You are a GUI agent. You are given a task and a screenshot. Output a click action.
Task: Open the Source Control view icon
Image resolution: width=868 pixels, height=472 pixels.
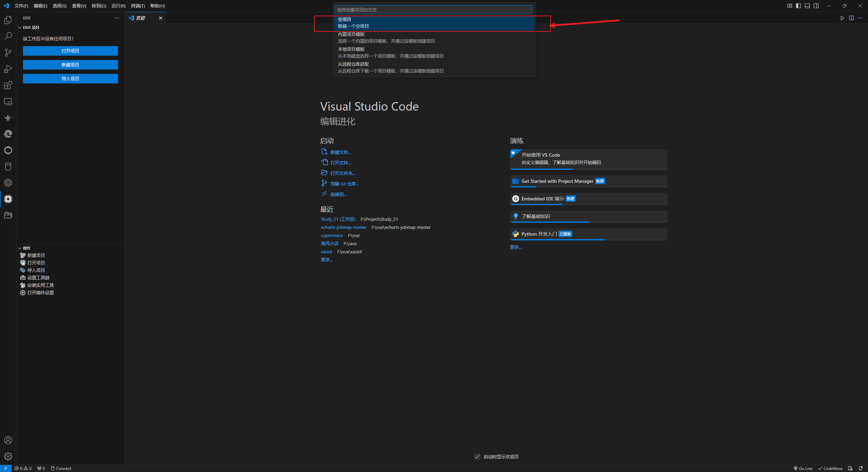[x=8, y=53]
